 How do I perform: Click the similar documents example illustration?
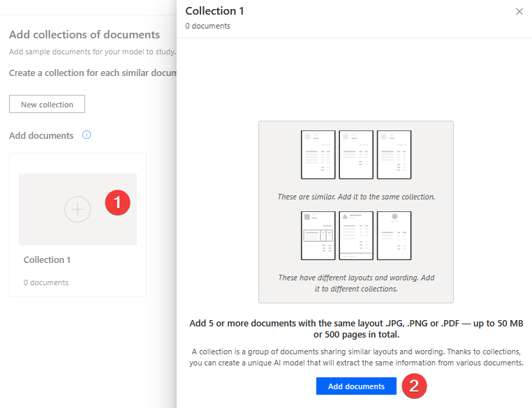click(356, 155)
